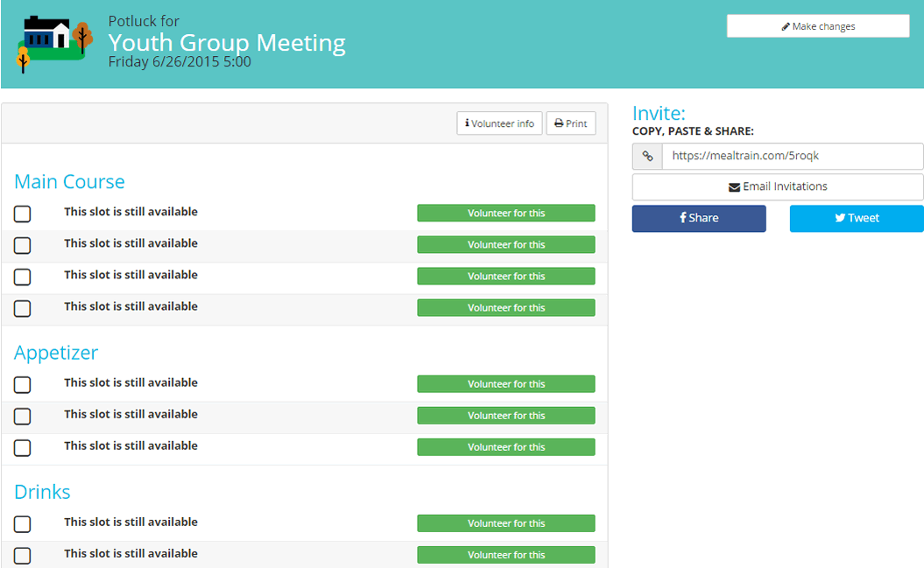Check the first Main Course slot checkbox
Viewport: 924px width, 568px height.
pos(21,214)
